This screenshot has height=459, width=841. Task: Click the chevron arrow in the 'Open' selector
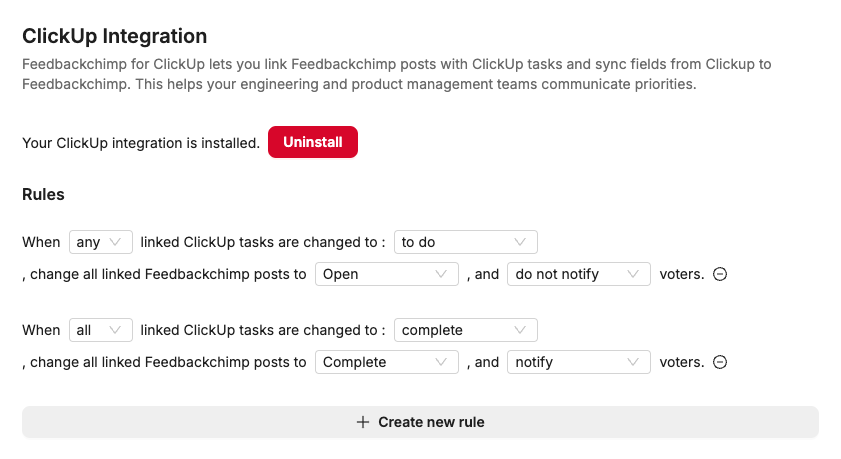440,274
